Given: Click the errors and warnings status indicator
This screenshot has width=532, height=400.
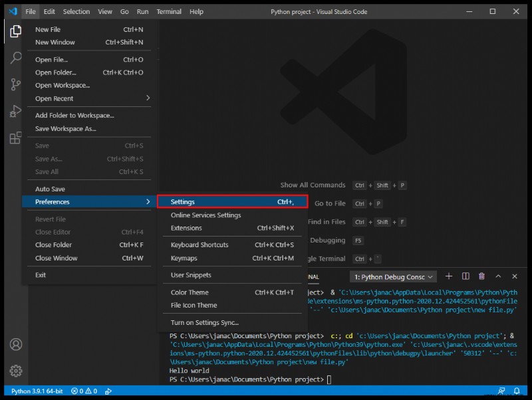Looking at the screenshot, I should pyautogui.click(x=84, y=391).
